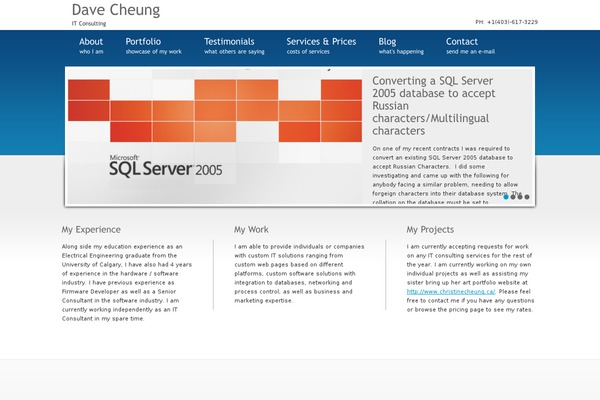
Task: Open the christinecheung.ca link
Action: click(451, 292)
